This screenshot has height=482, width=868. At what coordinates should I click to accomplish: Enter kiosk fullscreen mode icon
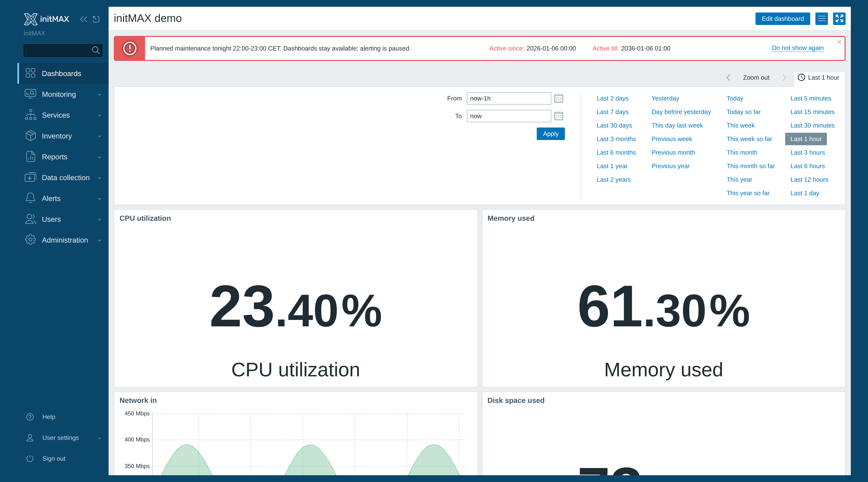tap(839, 18)
